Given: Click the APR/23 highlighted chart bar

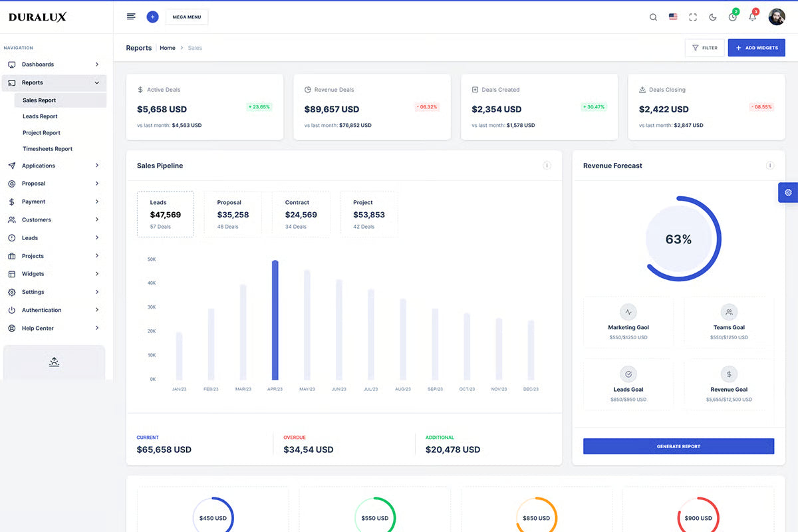Looking at the screenshot, I should click(x=275, y=321).
